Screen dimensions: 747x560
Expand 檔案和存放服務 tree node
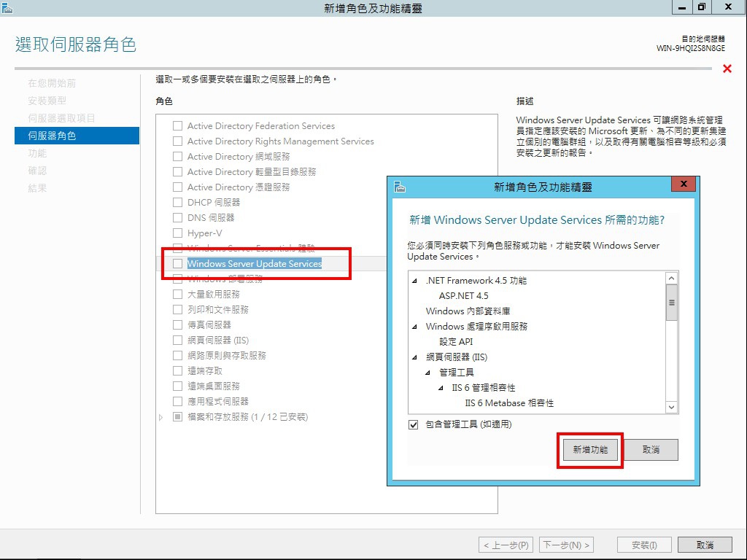[161, 417]
